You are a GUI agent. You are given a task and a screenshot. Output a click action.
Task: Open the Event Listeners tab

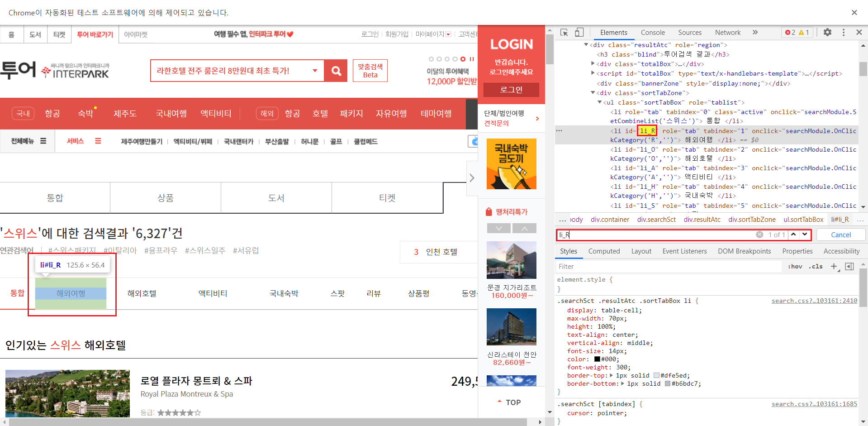point(684,251)
